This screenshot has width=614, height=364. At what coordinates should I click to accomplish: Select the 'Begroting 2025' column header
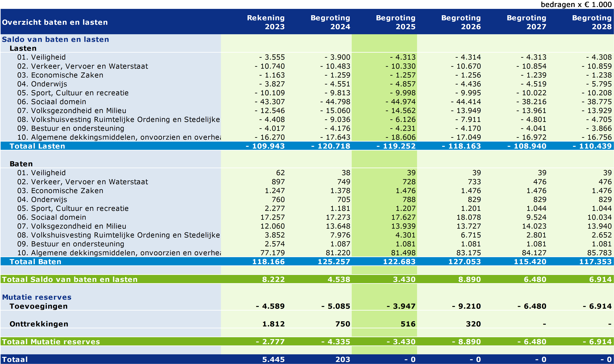pos(396,22)
